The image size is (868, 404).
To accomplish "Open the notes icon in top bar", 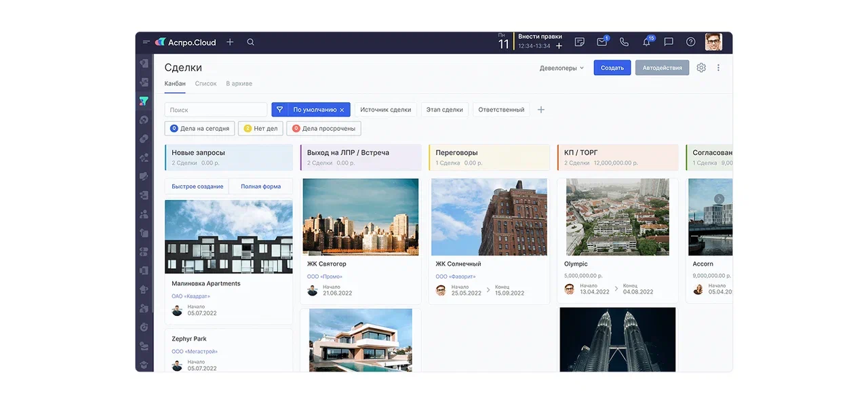I will [x=579, y=42].
